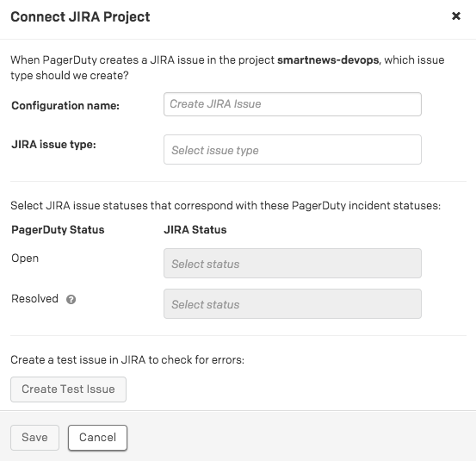The image size is (476, 461).
Task: Click the Resolved incident status label
Action: click(x=34, y=299)
